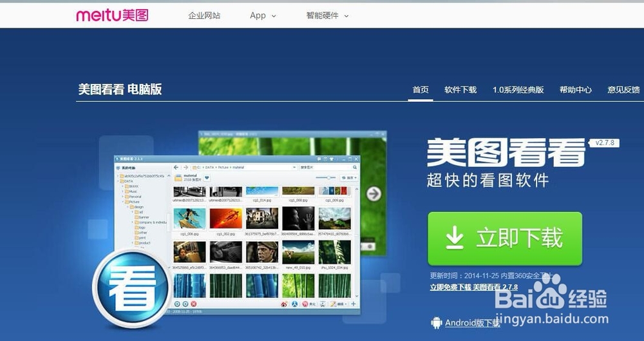The width and height of the screenshot is (644, 341).
Task: Open the 帮助中心 tab
Action: (575, 90)
